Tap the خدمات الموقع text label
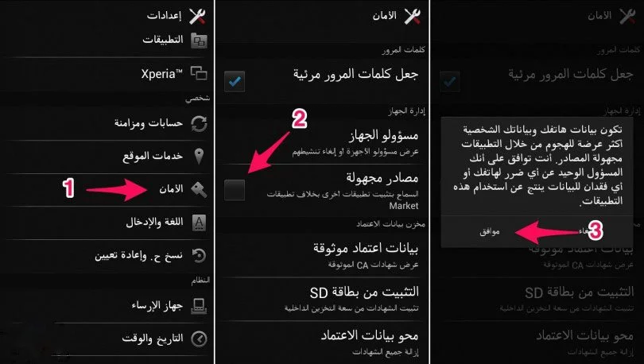This screenshot has height=364, width=644. [153, 156]
